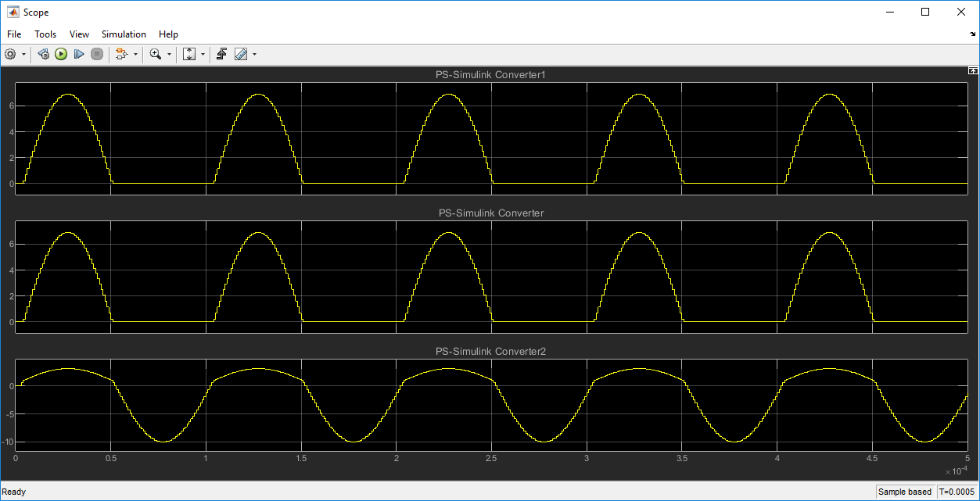Open the scope Configuration Properties gear
The height and width of the screenshot is (501, 980).
[10, 54]
